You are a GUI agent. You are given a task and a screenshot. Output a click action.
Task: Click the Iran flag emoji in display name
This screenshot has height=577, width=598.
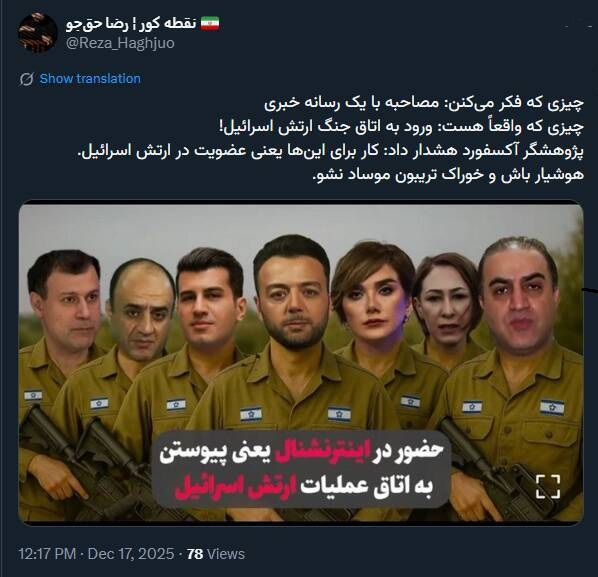[x=210, y=24]
